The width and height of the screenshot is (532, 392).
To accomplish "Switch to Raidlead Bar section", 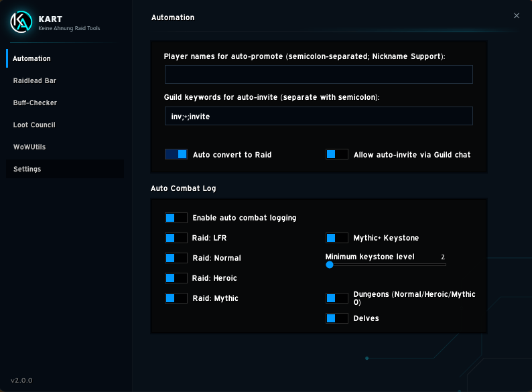I will click(x=65, y=80).
